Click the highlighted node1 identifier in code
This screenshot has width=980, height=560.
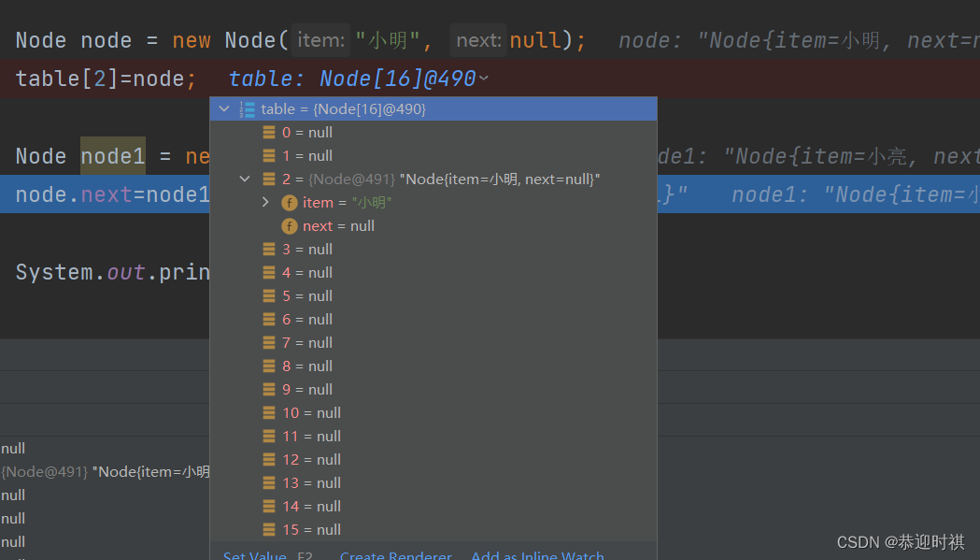coord(112,155)
